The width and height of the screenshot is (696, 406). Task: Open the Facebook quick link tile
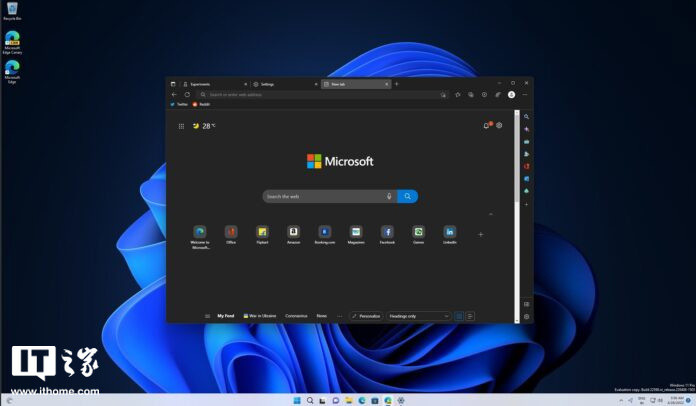point(387,235)
